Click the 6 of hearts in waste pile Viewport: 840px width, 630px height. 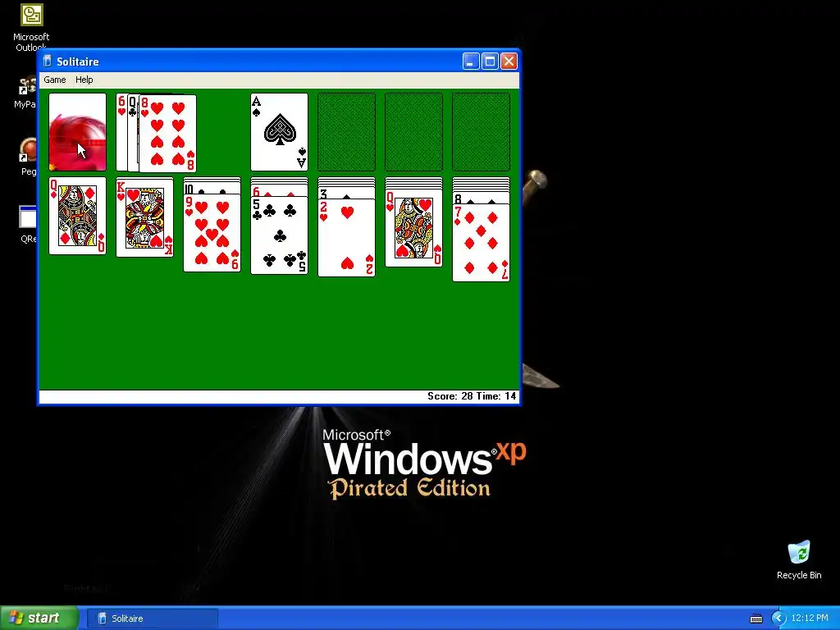pyautogui.click(x=121, y=132)
